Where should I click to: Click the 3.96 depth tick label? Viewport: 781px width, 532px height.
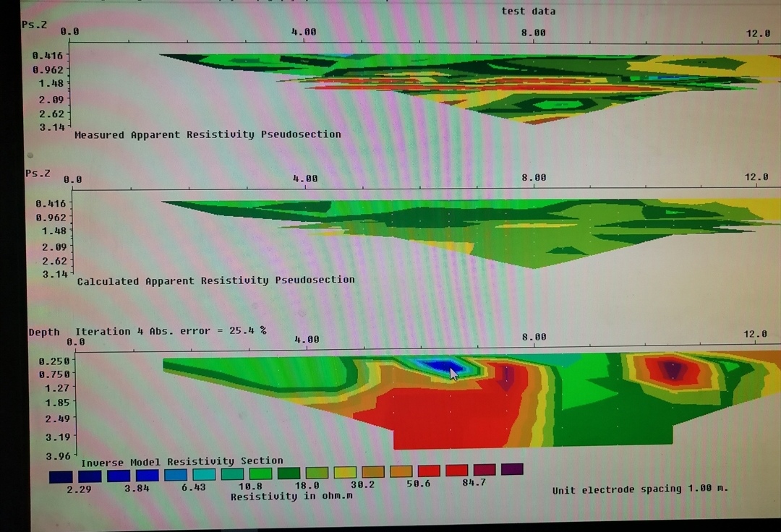58,456
